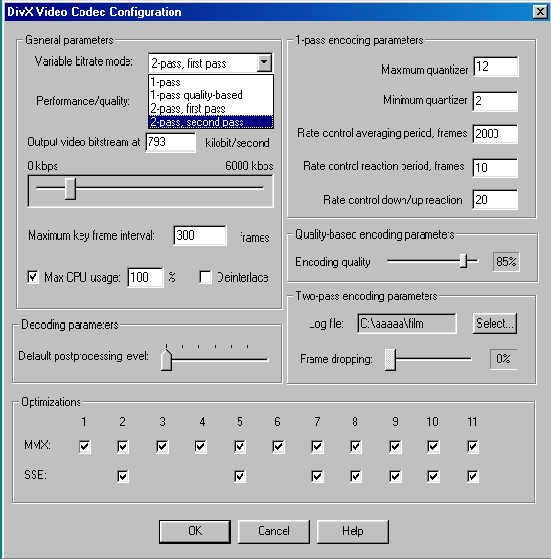This screenshot has height=560, width=551.
Task: Toggle MMX optimization 8 checkbox
Action: click(356, 446)
